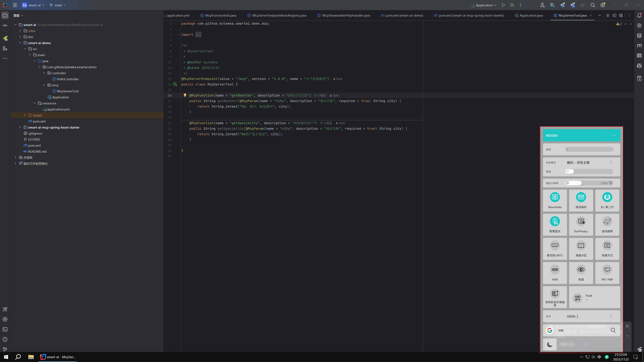The height and width of the screenshot is (362, 644).
Task: Open the HDMI-1 signal dropdown
Action: coord(589,316)
